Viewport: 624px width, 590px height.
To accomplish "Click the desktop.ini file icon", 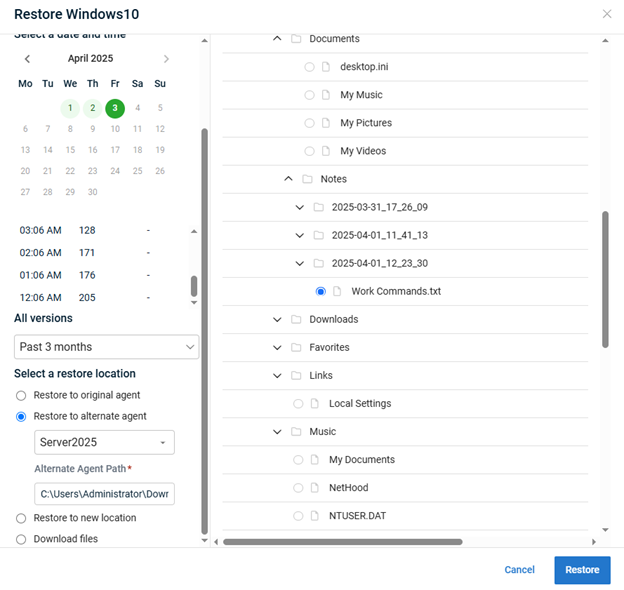I will pyautogui.click(x=326, y=67).
